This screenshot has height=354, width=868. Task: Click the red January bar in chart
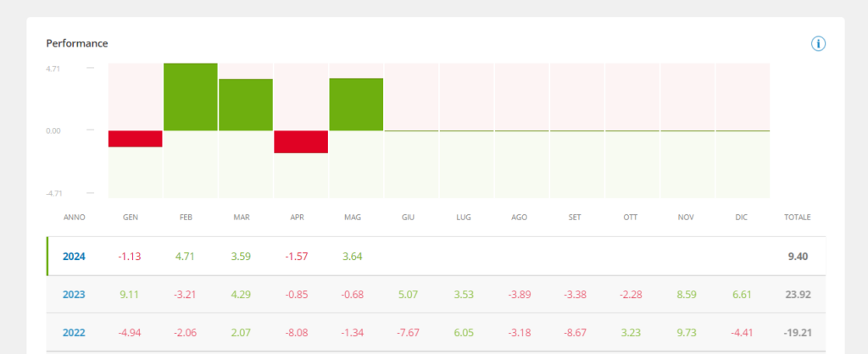click(x=136, y=139)
